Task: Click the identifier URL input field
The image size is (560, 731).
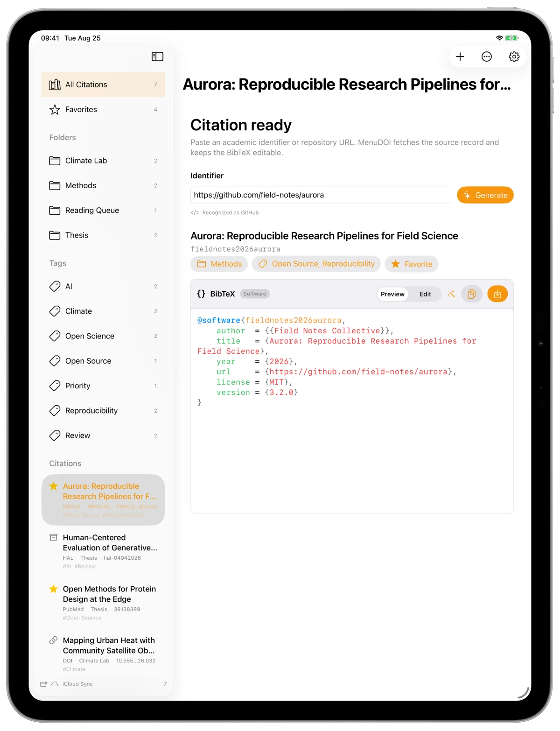Action: click(321, 195)
